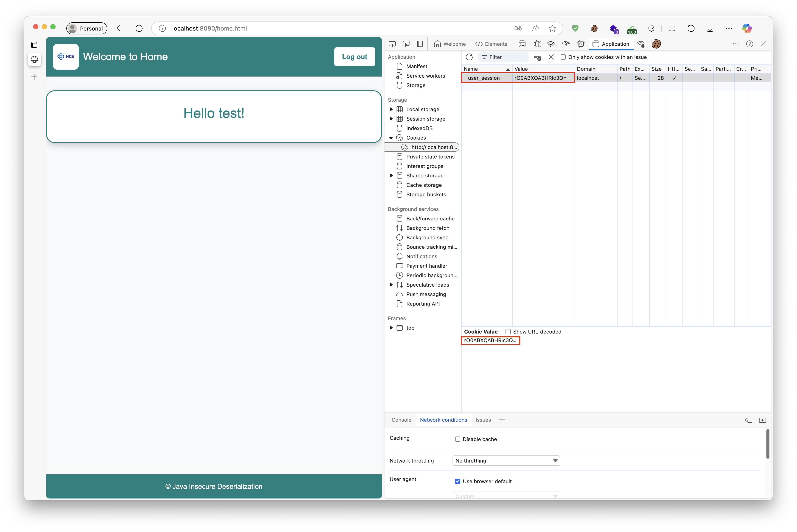Expand the Local storage tree item
Image resolution: width=797 pixels, height=532 pixels.
pyautogui.click(x=391, y=109)
